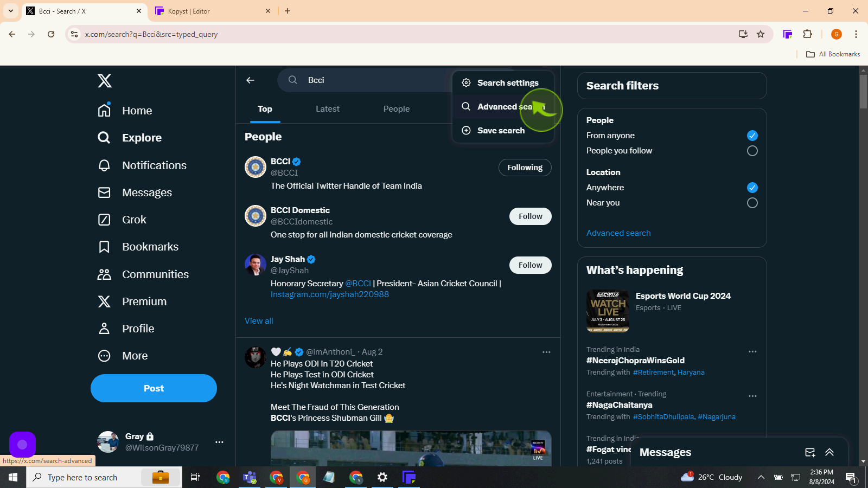Screen dimensions: 868x488
Task: Compose a new message in Messages drawer
Action: tap(810, 452)
